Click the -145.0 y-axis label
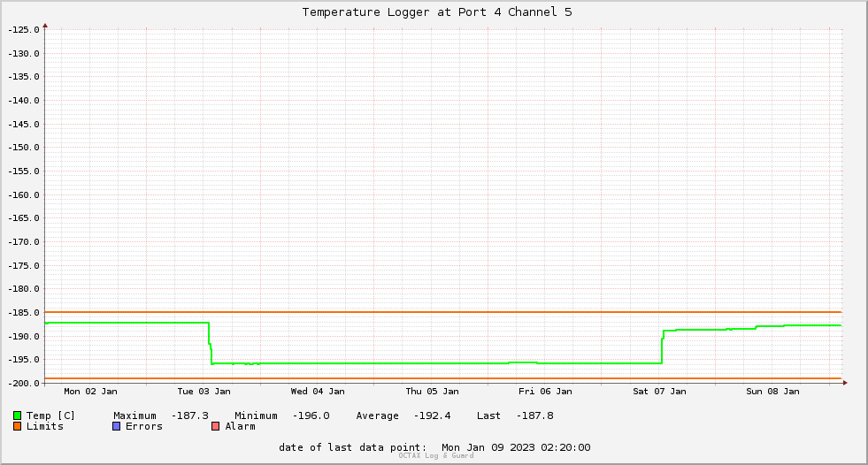The image size is (868, 465). pos(24,125)
